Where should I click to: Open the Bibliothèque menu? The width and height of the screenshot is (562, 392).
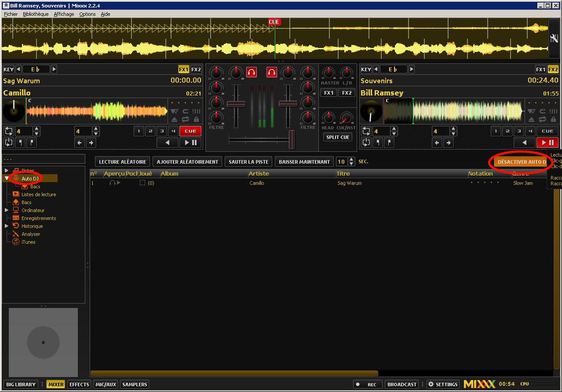click(36, 14)
